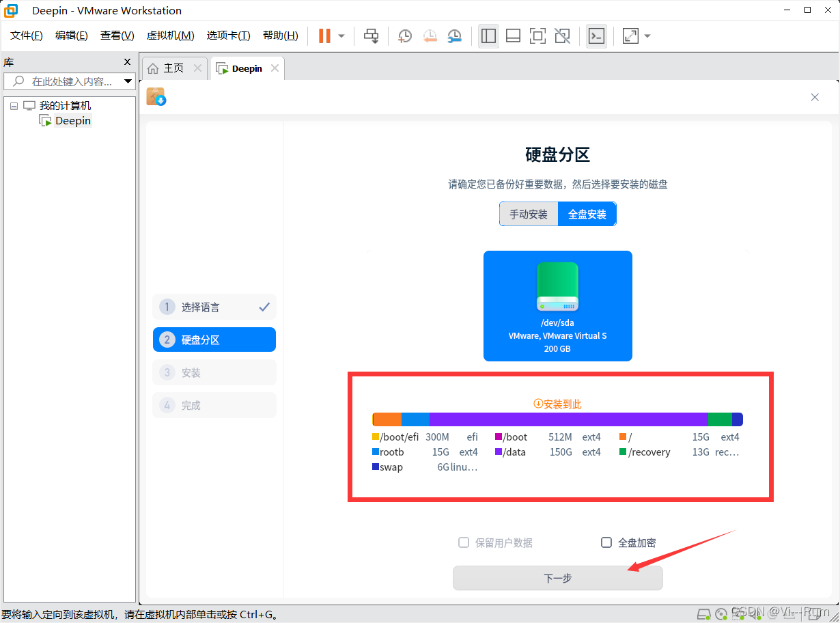Click the rootb 15G partition entry
The width and height of the screenshot is (840, 623).
coord(425,452)
